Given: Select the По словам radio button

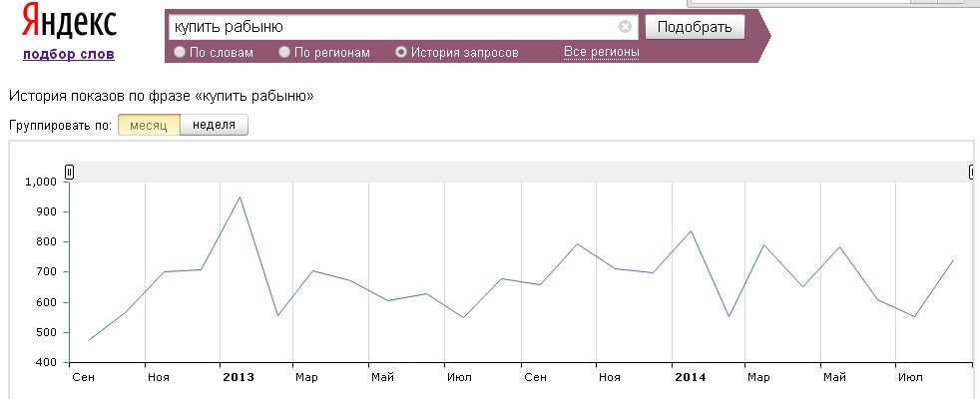Looking at the screenshot, I should click(x=180, y=52).
